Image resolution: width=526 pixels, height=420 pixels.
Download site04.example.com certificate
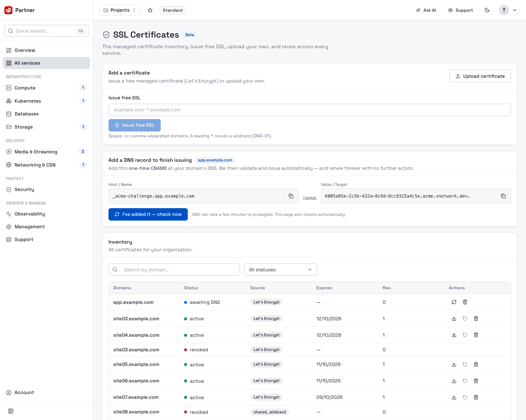[454, 335]
